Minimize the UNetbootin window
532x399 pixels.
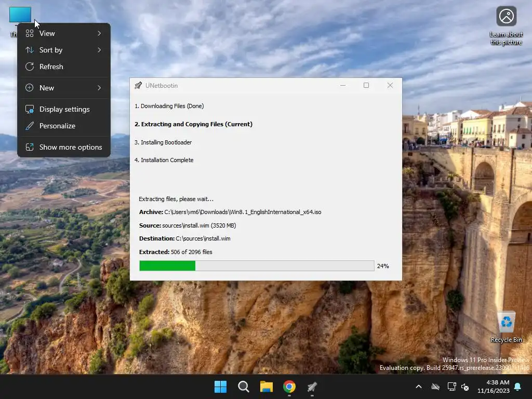(343, 85)
